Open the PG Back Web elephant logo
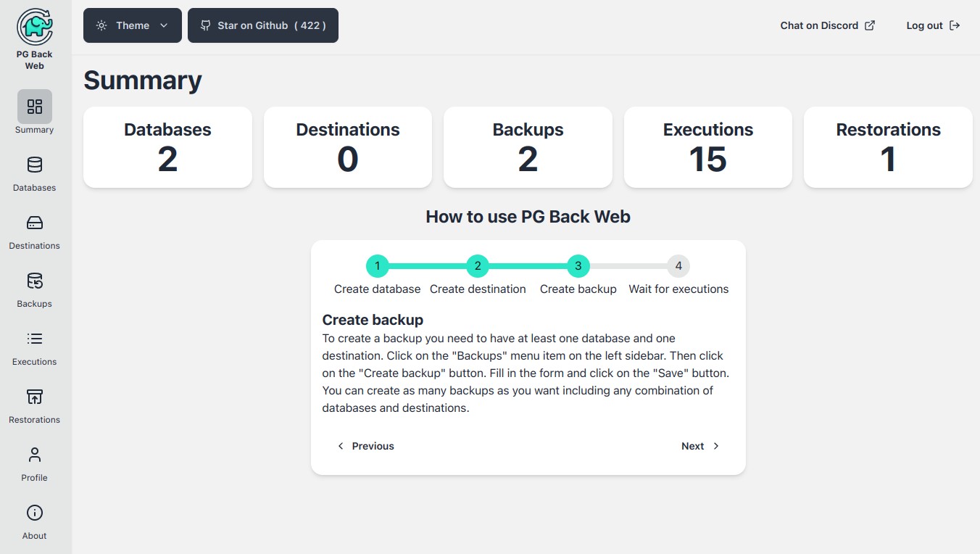980x554 pixels. click(35, 26)
